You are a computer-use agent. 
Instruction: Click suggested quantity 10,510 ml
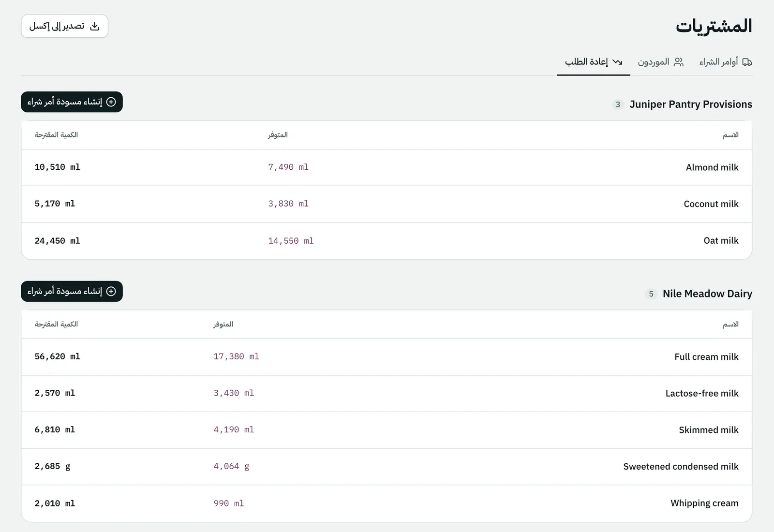tap(57, 167)
